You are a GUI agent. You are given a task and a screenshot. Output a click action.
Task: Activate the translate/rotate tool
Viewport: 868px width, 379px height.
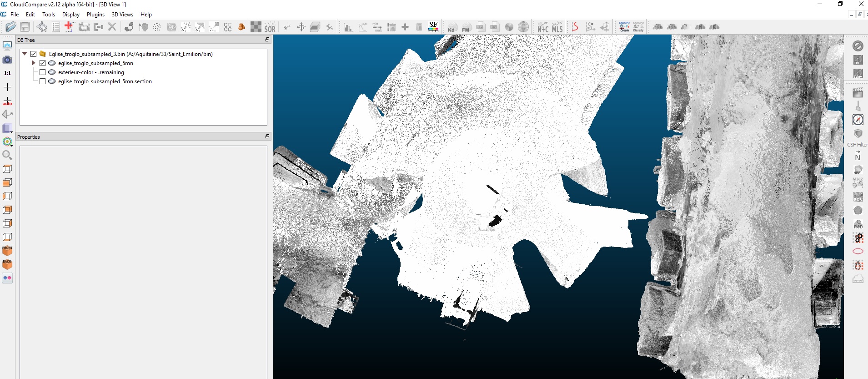click(301, 27)
